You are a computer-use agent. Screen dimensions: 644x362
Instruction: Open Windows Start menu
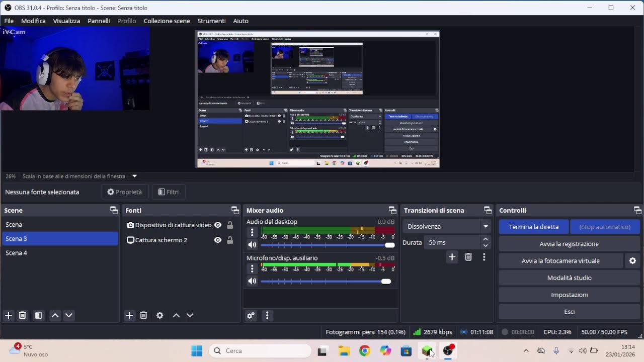[197, 351]
